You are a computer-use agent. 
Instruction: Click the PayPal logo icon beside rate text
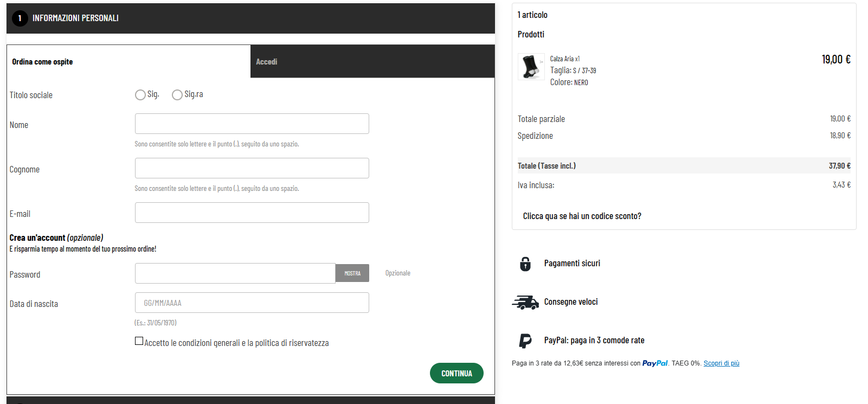pos(525,341)
